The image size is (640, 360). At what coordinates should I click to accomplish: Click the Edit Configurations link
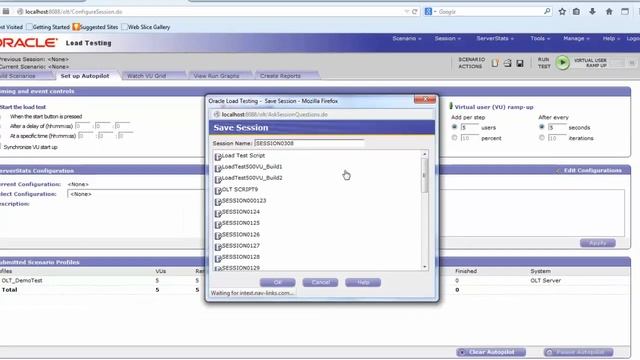[592, 170]
